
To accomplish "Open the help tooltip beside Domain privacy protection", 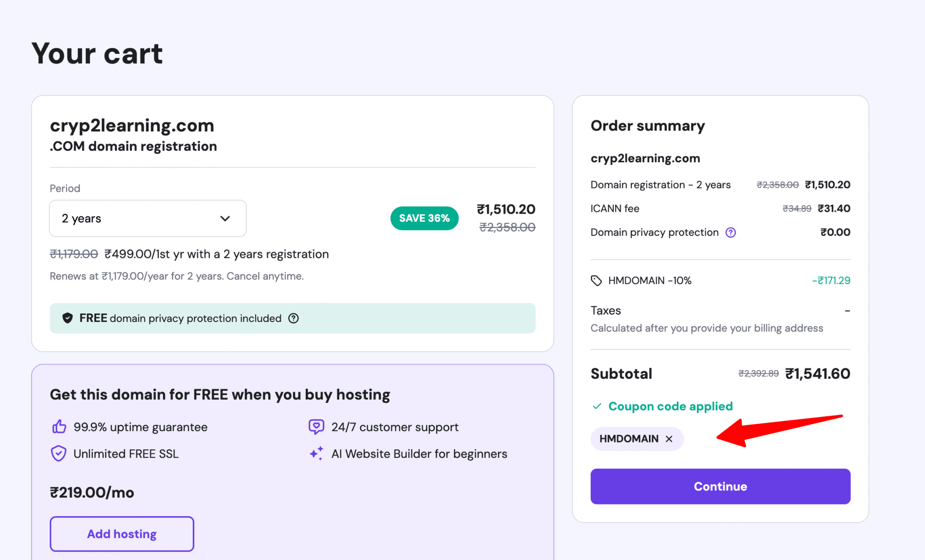I will (731, 232).
